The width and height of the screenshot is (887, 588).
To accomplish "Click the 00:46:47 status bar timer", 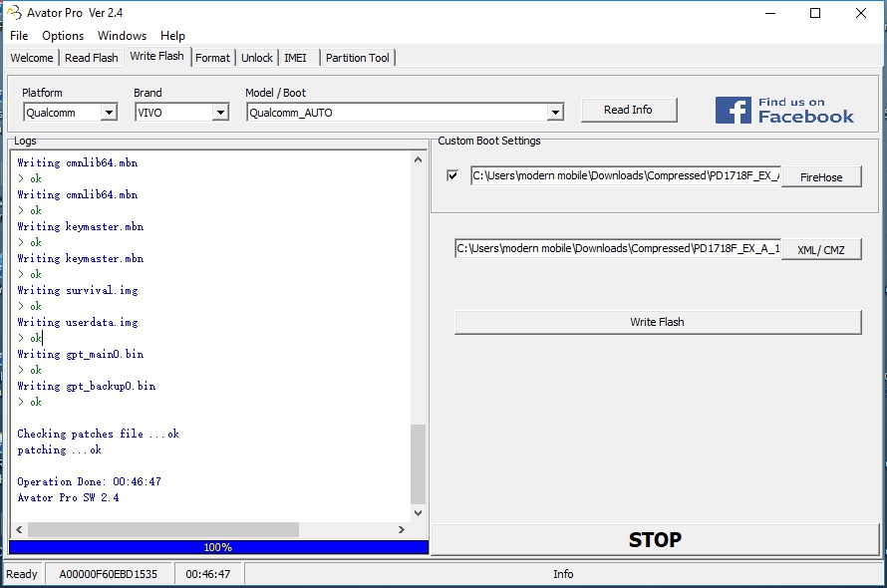I will pos(208,574).
